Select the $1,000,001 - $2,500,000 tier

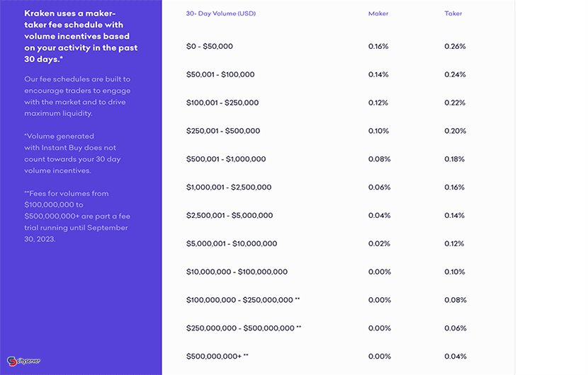(x=229, y=187)
